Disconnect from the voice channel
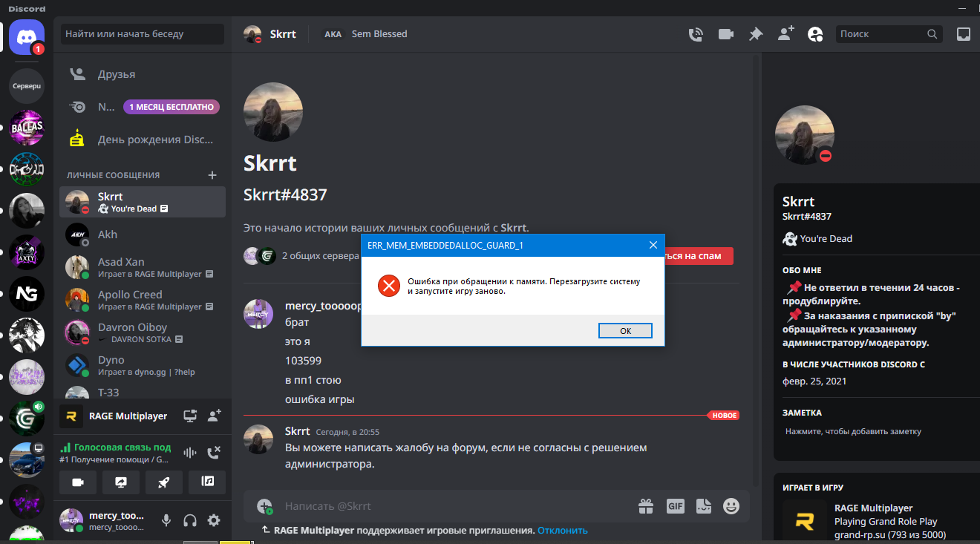 coord(214,453)
